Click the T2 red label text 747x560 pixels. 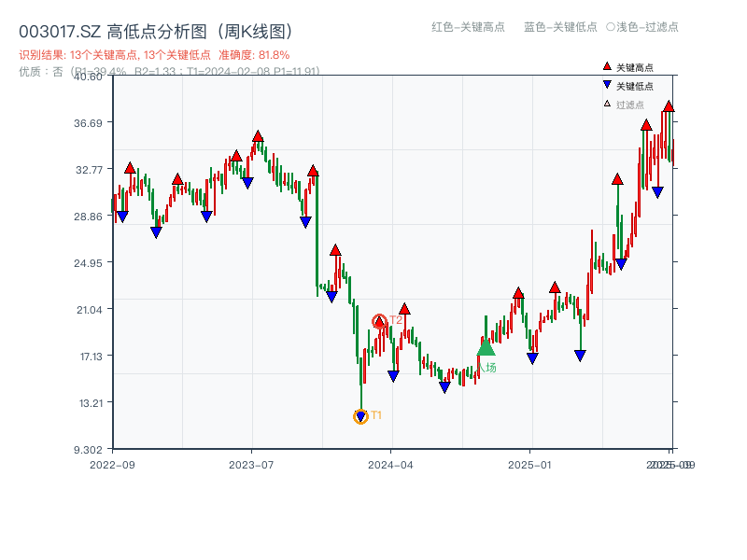396,319
